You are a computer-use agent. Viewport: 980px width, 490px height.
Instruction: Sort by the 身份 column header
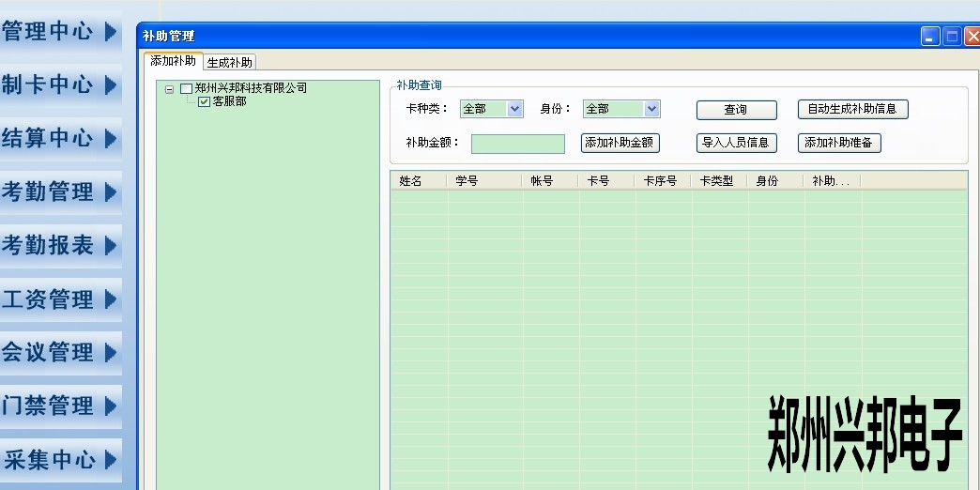(775, 180)
